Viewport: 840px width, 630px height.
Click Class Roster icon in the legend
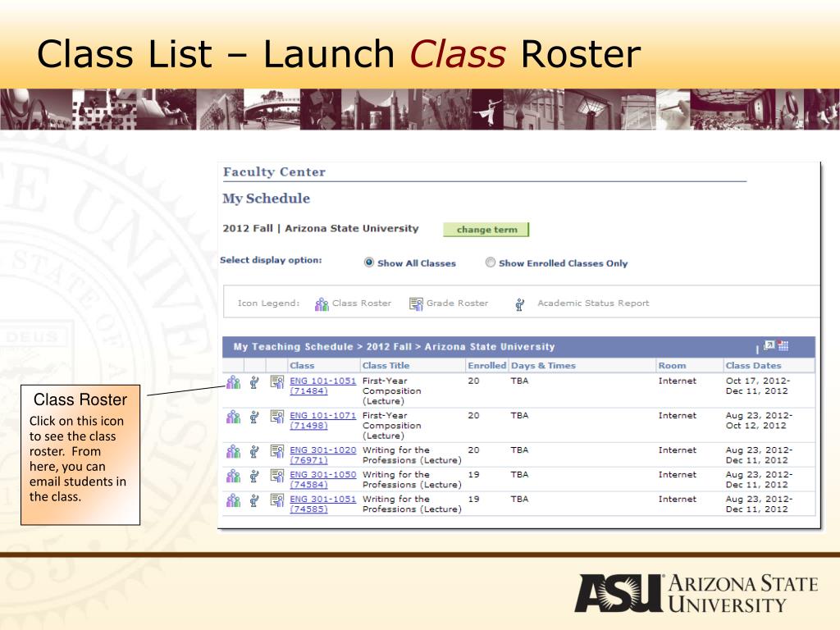click(322, 304)
